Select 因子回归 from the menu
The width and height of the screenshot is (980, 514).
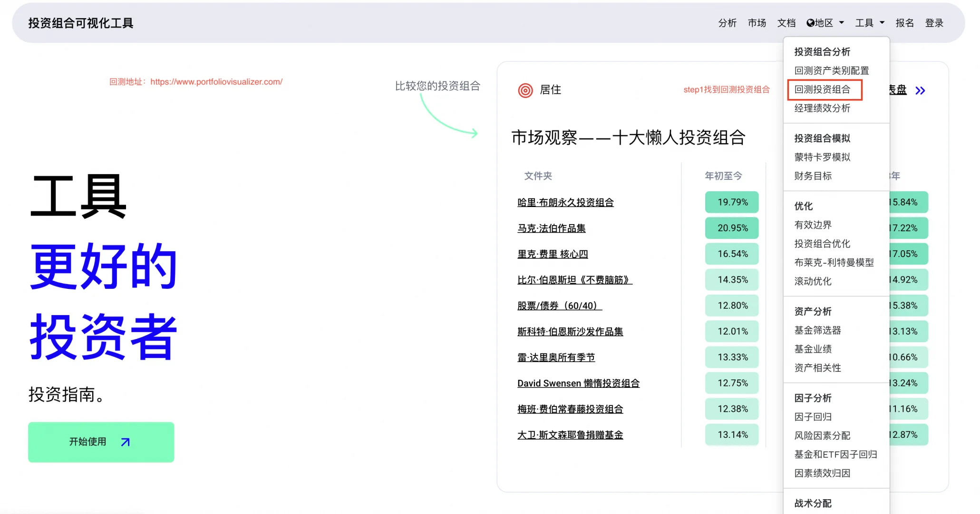tap(813, 416)
